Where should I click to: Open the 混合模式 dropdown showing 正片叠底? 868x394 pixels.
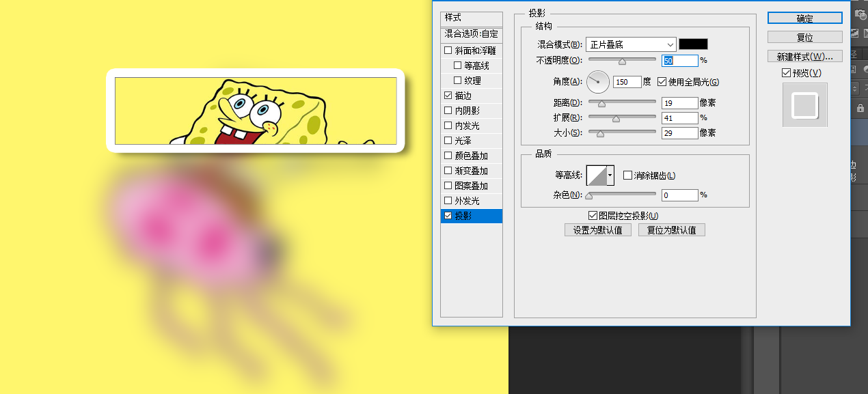[x=631, y=44]
